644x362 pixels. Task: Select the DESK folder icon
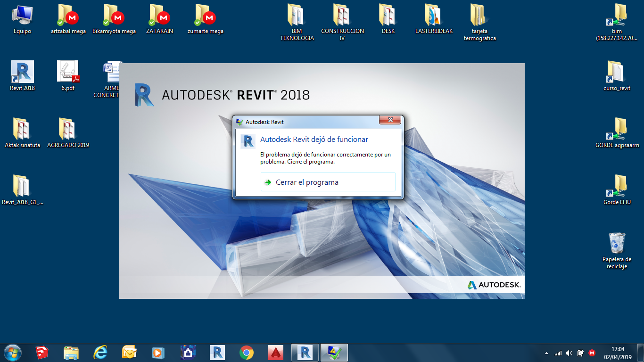388,19
